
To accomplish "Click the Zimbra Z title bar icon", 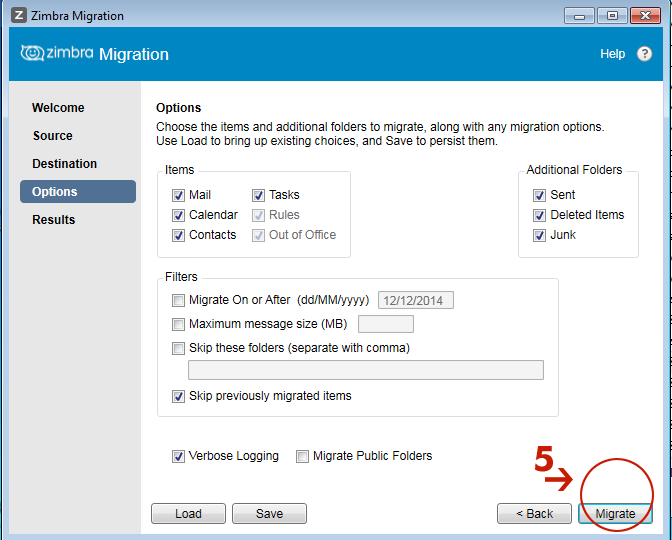I will click(19, 15).
